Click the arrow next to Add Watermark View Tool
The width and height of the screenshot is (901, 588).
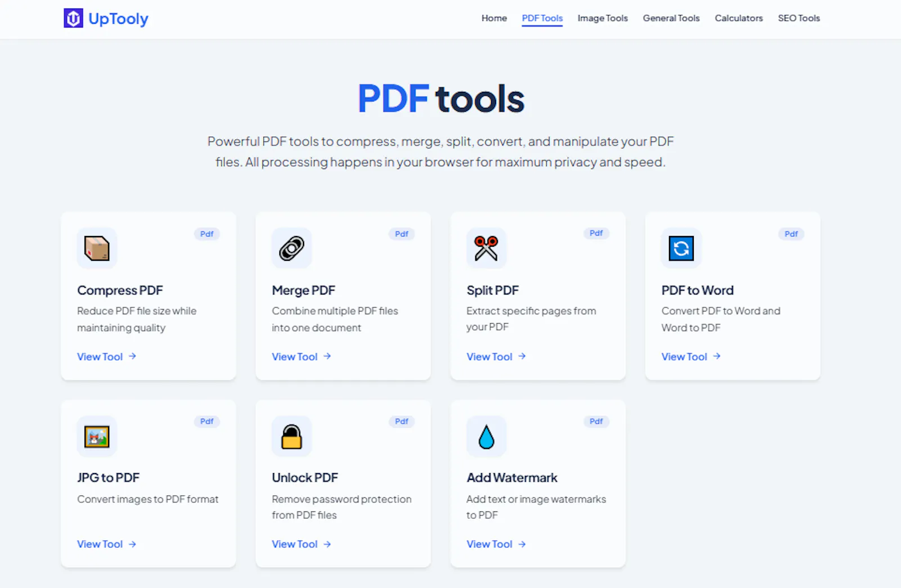point(522,544)
